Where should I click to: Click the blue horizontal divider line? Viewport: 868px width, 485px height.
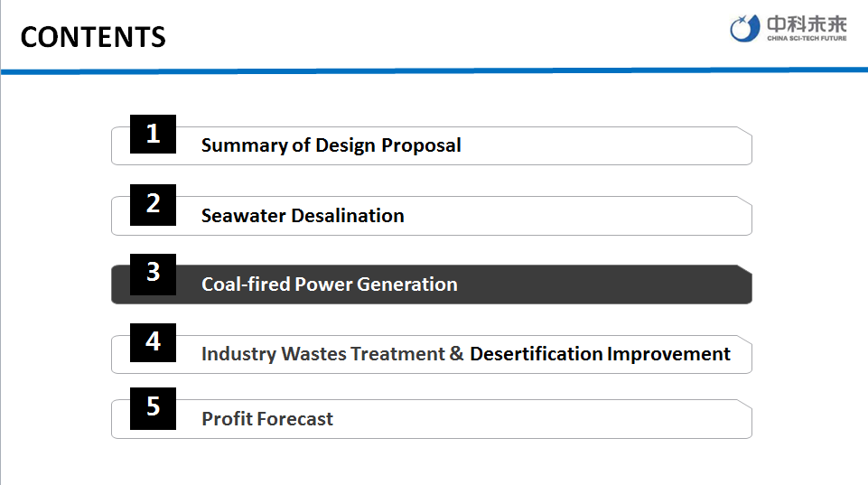tap(434, 70)
